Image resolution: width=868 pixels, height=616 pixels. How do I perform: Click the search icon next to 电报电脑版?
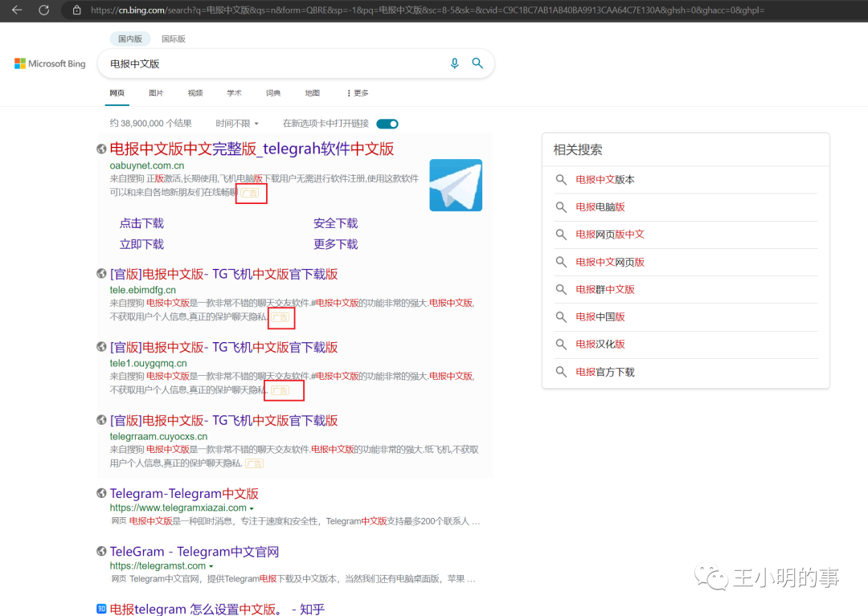561,207
